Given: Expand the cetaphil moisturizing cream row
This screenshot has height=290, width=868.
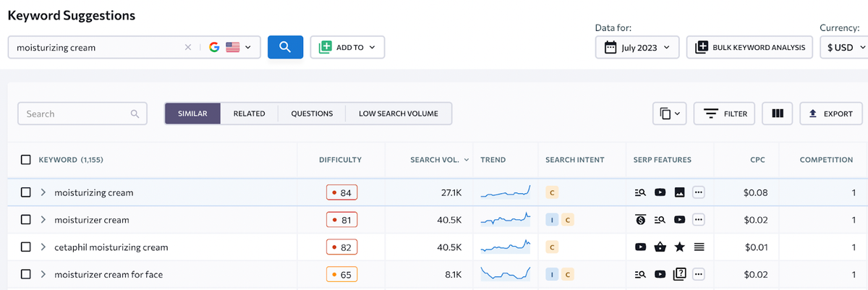Looking at the screenshot, I should [x=43, y=247].
